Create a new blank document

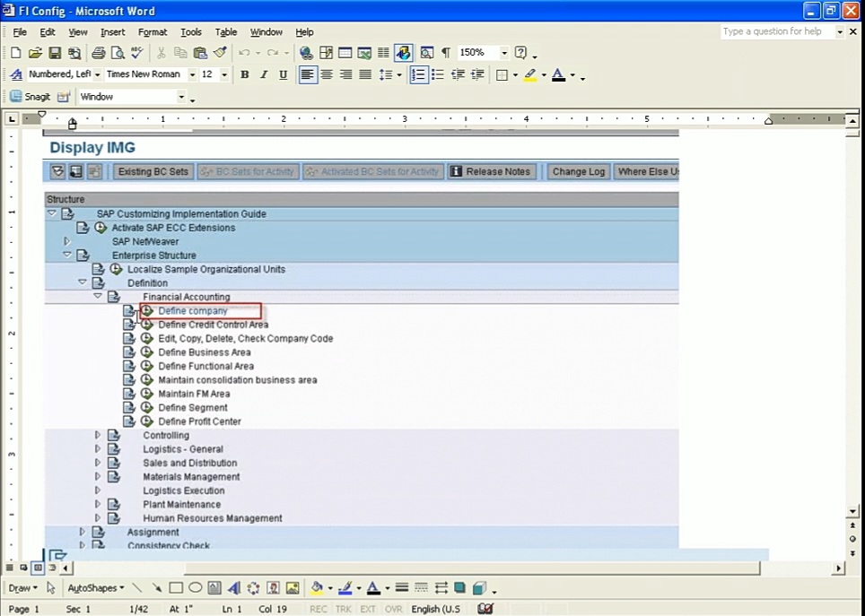click(x=15, y=53)
